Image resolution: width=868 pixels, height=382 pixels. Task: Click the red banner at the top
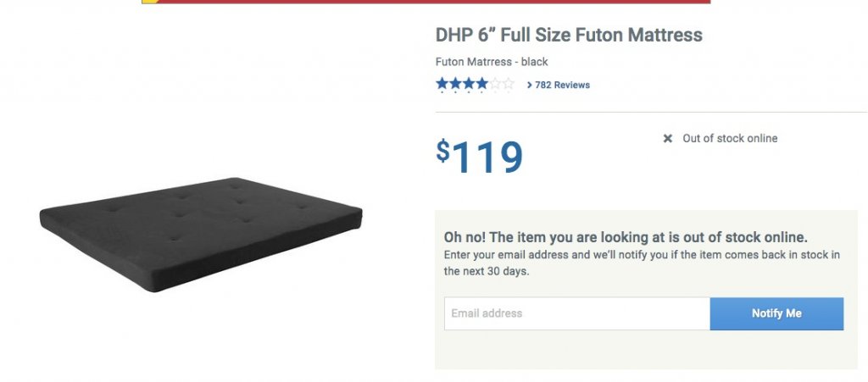click(426, 2)
